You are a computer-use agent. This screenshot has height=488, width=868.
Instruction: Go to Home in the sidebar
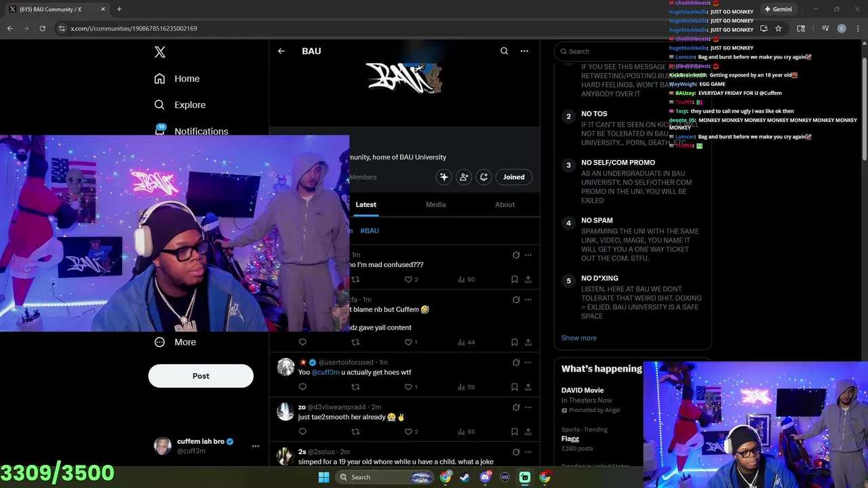click(177, 79)
